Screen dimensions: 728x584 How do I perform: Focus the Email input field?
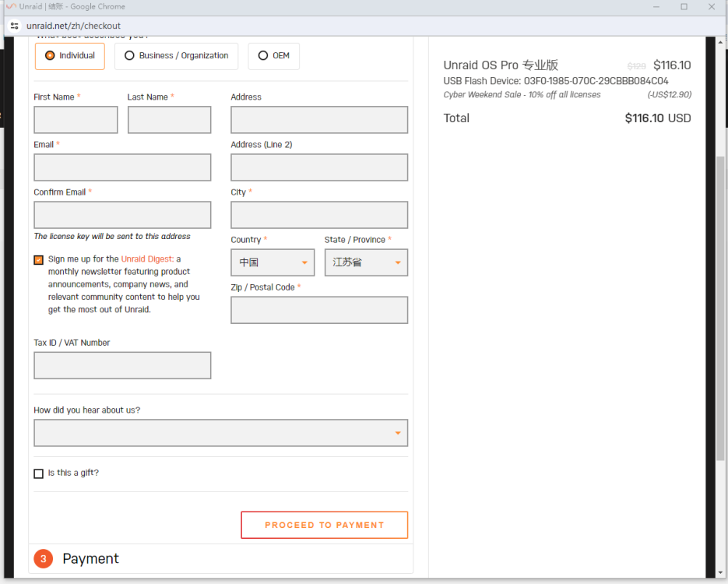122,167
